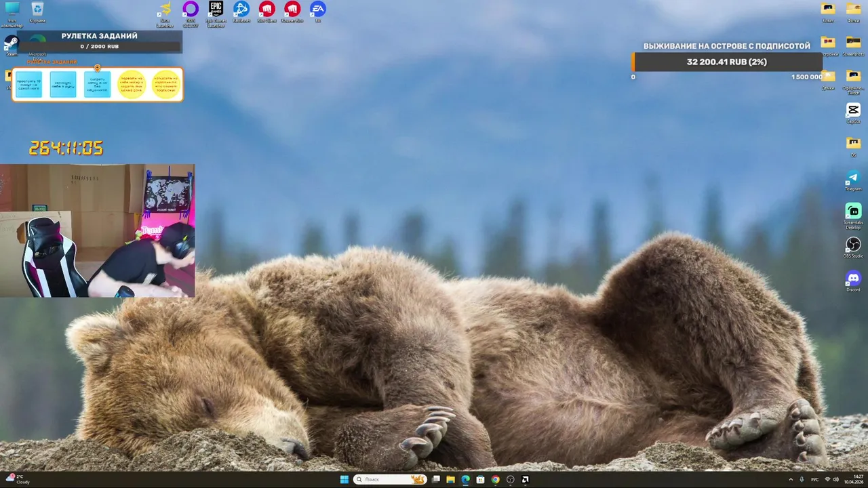
Task: Open Microsoft Store from the taskbar
Action: (x=480, y=479)
